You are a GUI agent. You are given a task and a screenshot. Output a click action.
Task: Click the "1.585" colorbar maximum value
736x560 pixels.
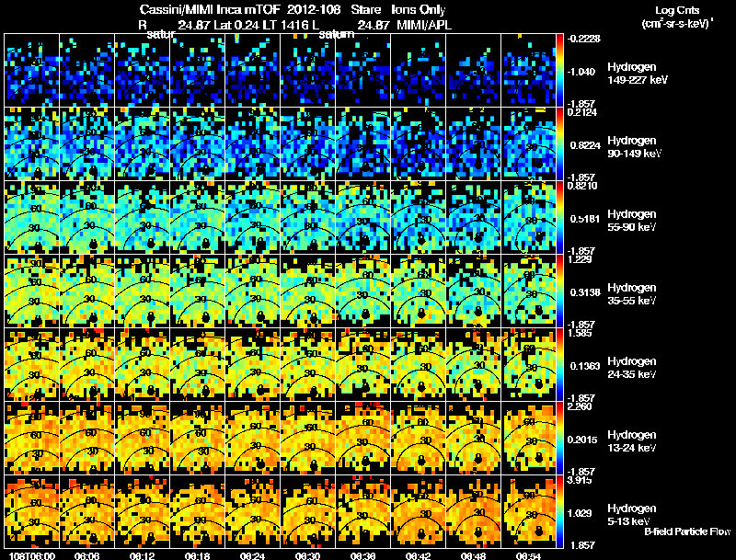pos(580,333)
